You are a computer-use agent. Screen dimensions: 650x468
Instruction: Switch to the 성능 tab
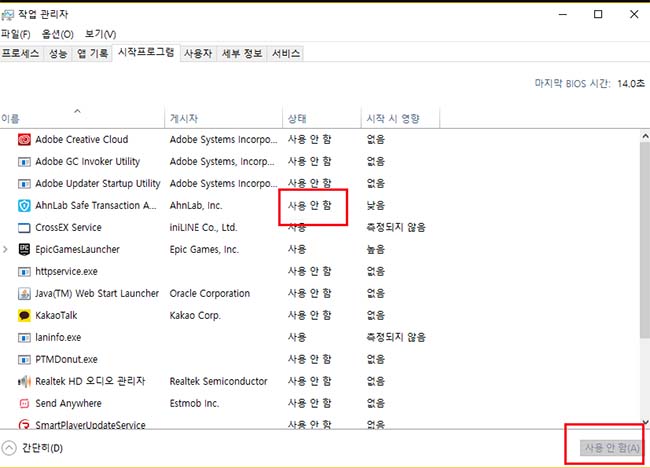click(58, 53)
